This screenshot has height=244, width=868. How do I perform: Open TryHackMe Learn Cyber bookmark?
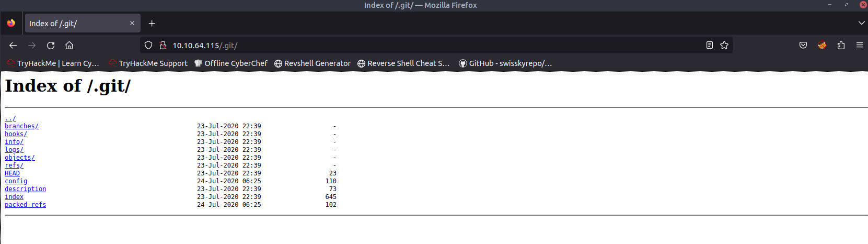53,63
